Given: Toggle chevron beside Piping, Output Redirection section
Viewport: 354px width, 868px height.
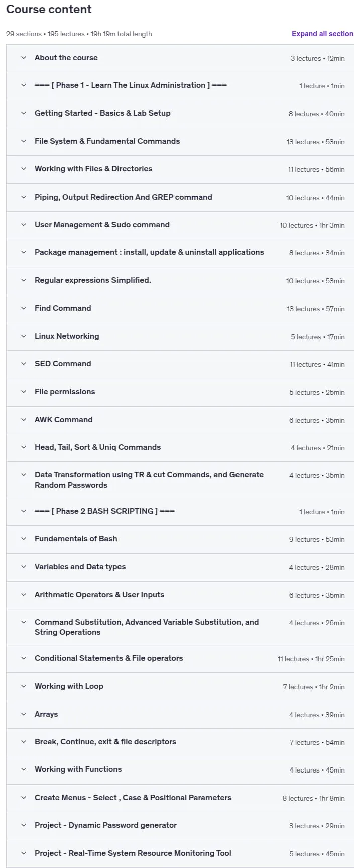Looking at the screenshot, I should point(23,197).
